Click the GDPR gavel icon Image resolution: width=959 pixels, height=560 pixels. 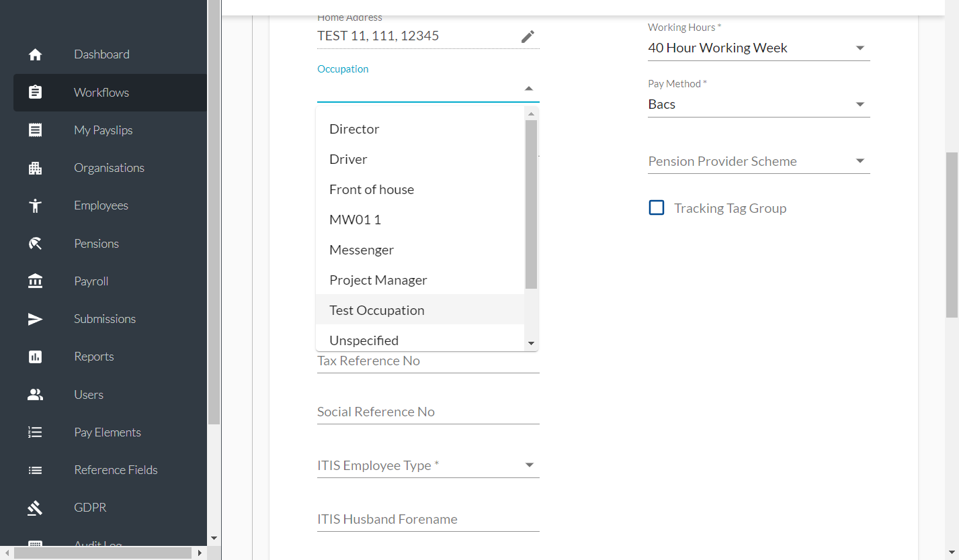pos(36,508)
